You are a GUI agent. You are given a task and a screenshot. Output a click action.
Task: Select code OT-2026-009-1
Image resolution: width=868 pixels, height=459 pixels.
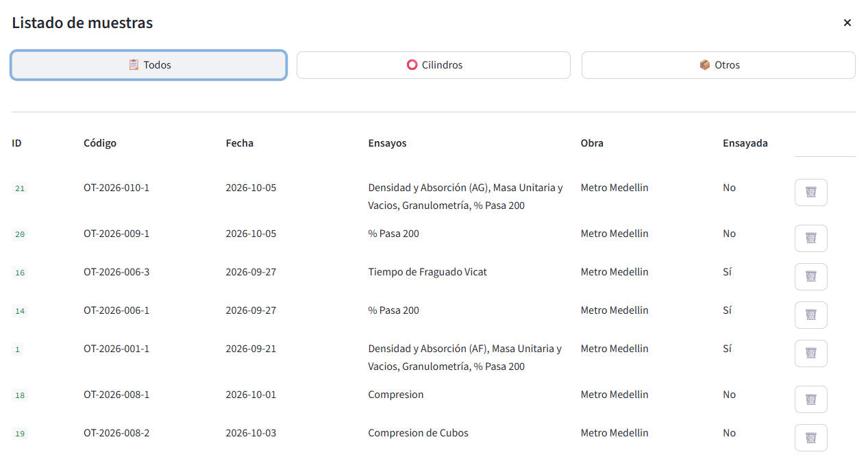[x=116, y=234]
